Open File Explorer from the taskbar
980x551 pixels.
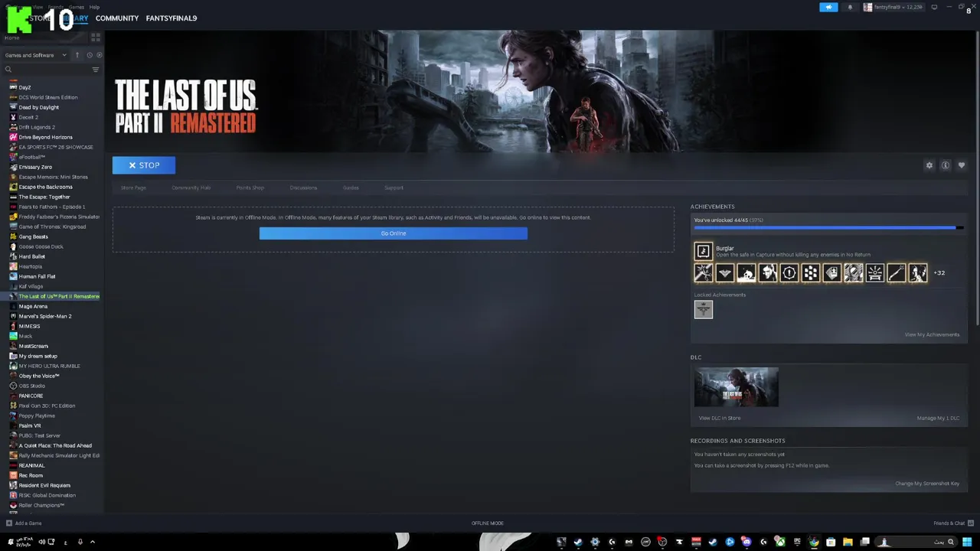[x=848, y=542]
